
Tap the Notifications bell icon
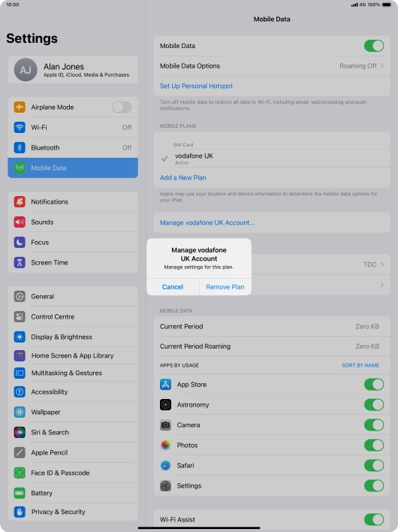20,201
